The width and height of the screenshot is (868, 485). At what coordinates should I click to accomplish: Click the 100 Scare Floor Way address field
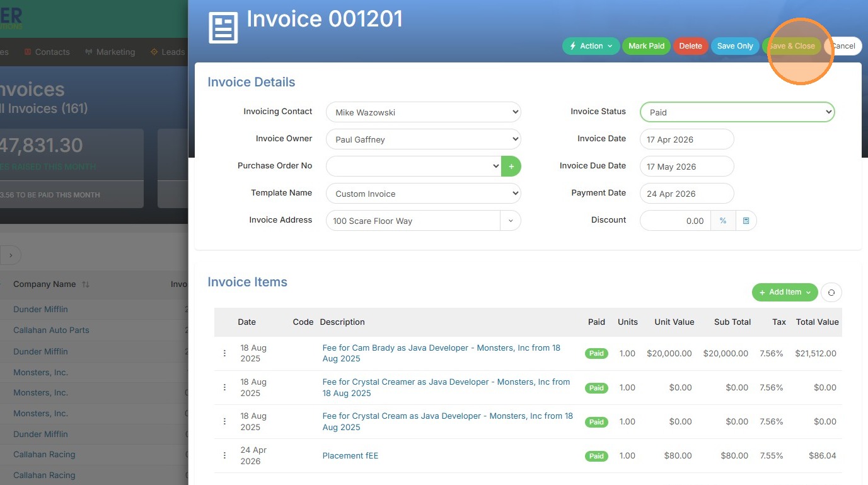[x=413, y=221]
